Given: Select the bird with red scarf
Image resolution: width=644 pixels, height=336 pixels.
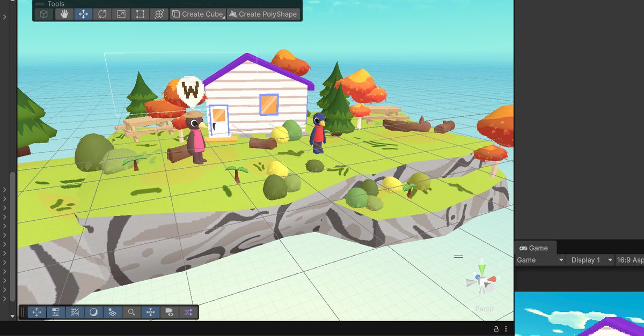Looking at the screenshot, I should pyautogui.click(x=318, y=133).
